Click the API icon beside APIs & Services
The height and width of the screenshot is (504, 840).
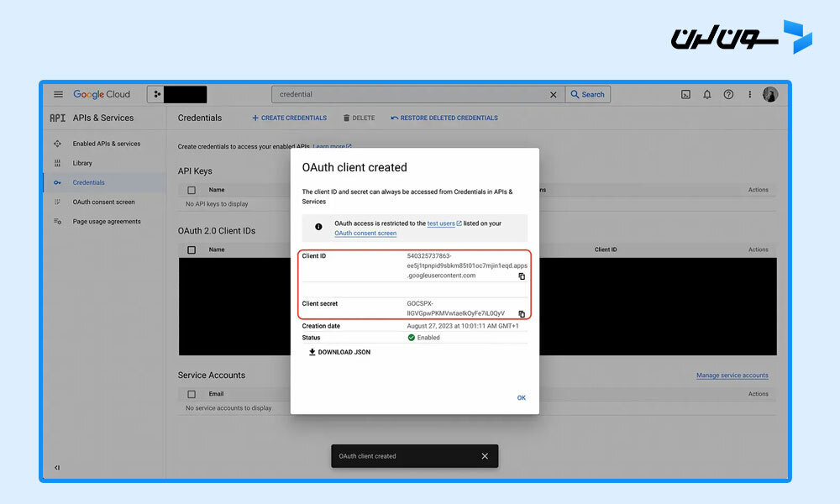point(57,118)
